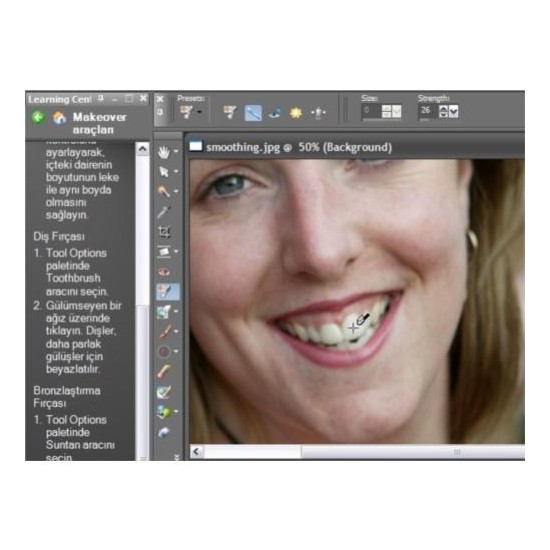Choose Thinify mode in Tool Options
This screenshot has width=550, height=550.
coord(318,113)
